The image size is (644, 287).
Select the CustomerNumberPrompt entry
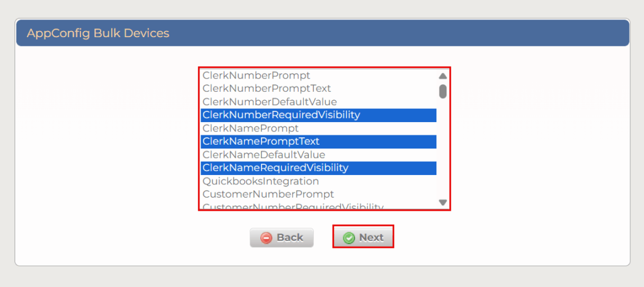[x=268, y=194]
